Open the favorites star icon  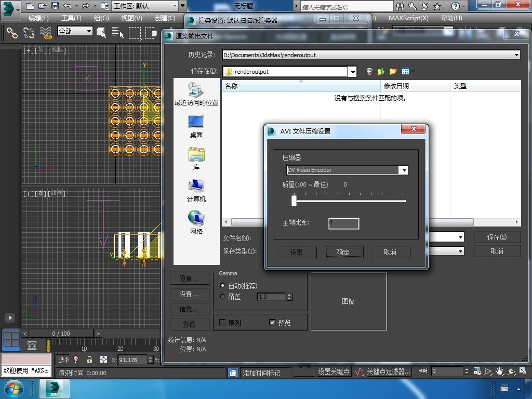tap(437, 6)
